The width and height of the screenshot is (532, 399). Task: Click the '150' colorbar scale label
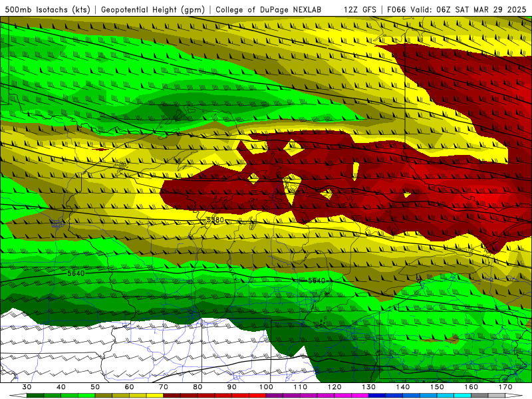click(x=437, y=387)
